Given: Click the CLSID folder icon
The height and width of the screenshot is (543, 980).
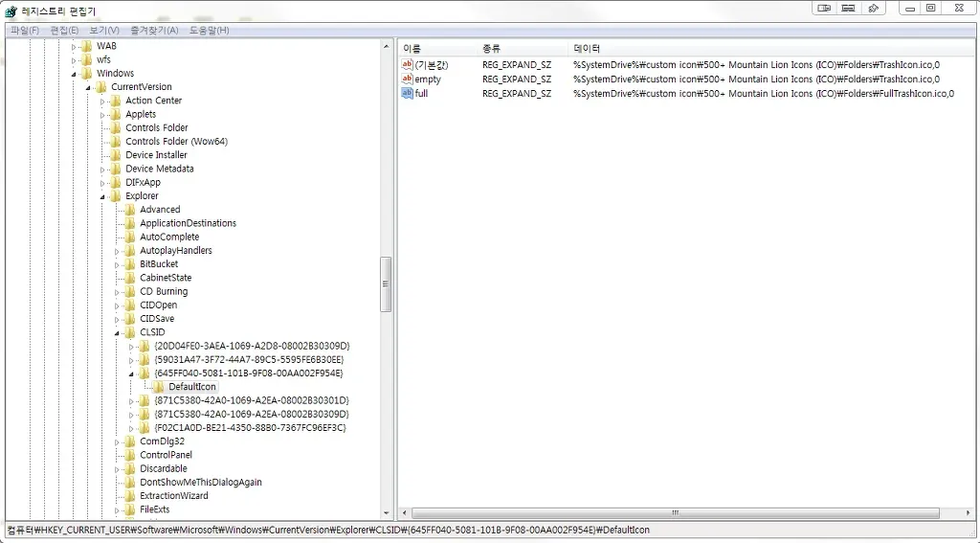Looking at the screenshot, I should (129, 332).
